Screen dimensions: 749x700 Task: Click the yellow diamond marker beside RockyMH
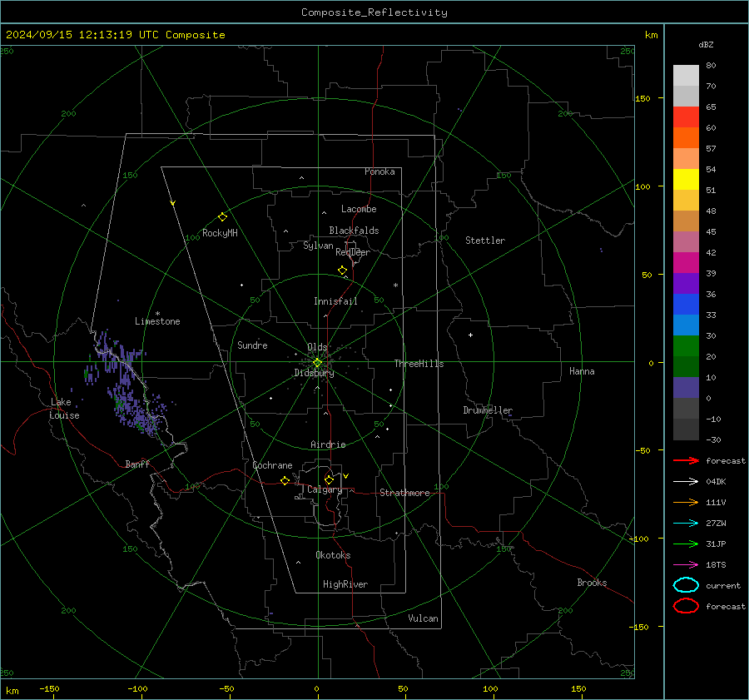[x=222, y=217]
